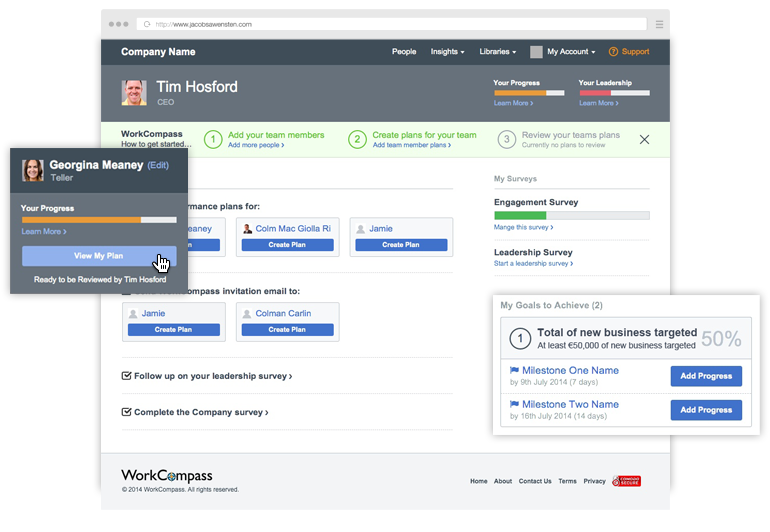
Task: Click the Support question mark icon
Action: [x=613, y=52]
